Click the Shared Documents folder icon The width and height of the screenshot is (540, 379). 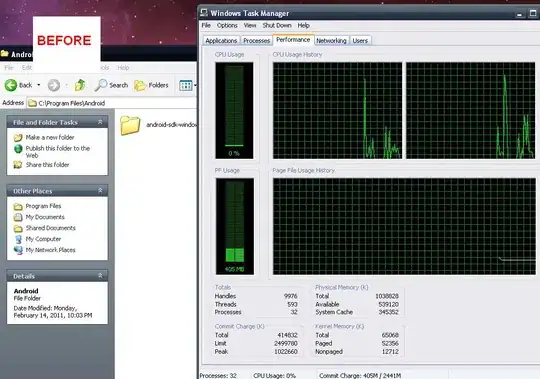18,228
